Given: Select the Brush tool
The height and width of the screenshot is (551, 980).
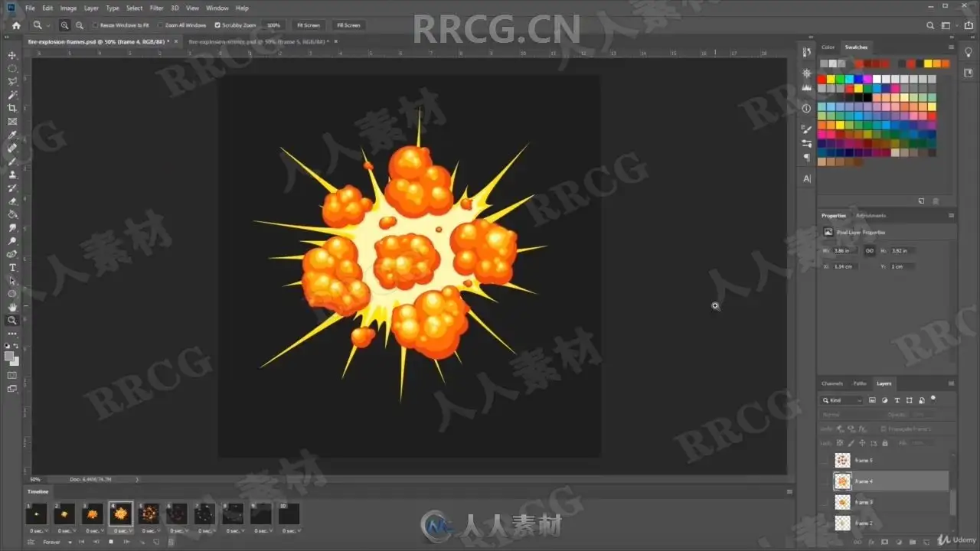Looking at the screenshot, I should pyautogui.click(x=12, y=161).
